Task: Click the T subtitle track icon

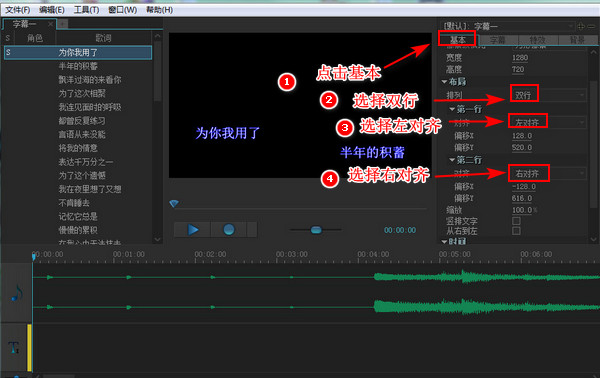Action: [14, 347]
